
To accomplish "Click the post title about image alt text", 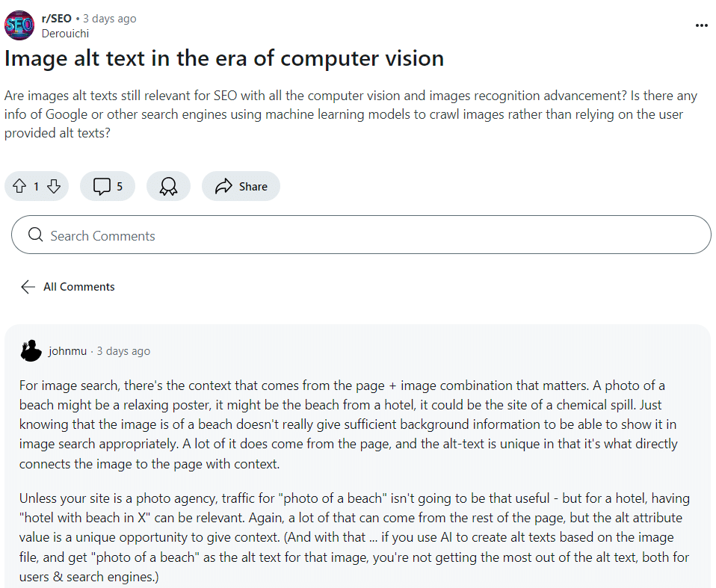I will 224,58.
